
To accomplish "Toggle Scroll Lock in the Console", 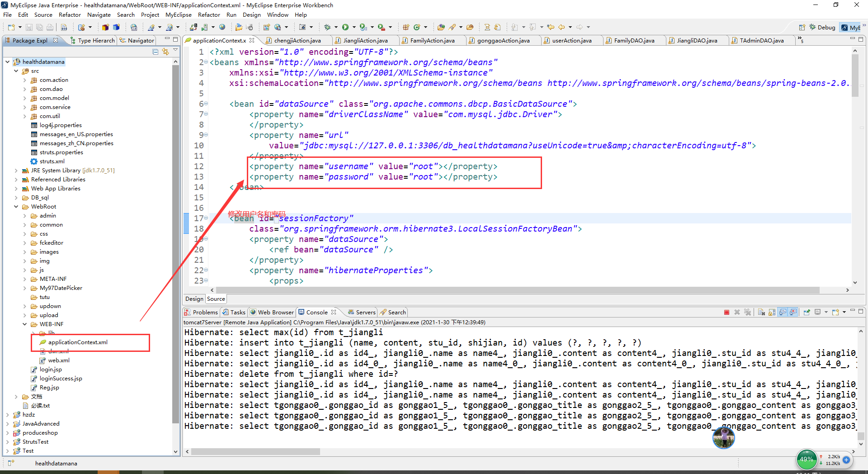I will tap(772, 312).
